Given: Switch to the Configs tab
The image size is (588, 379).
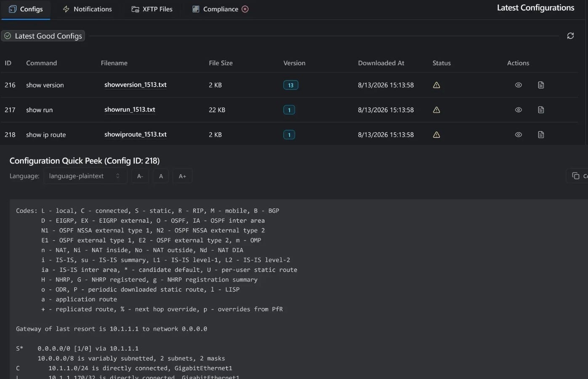Looking at the screenshot, I should (26, 9).
